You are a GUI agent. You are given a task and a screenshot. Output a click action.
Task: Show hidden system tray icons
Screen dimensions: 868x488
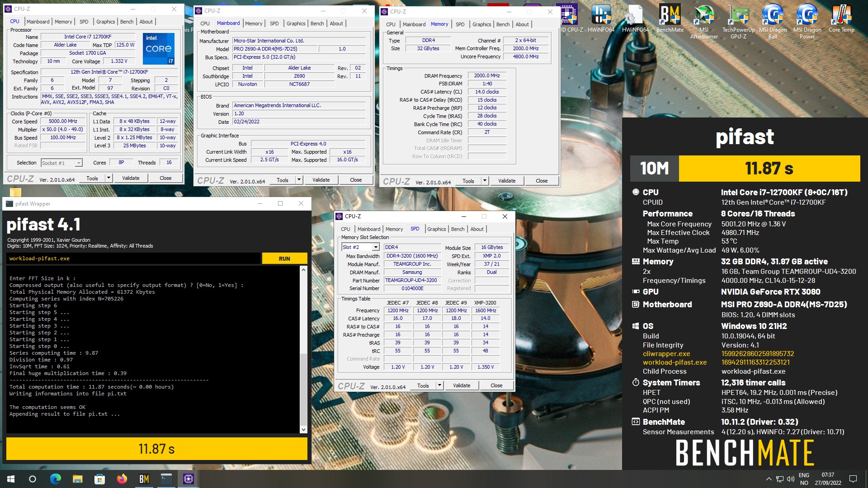(769, 479)
